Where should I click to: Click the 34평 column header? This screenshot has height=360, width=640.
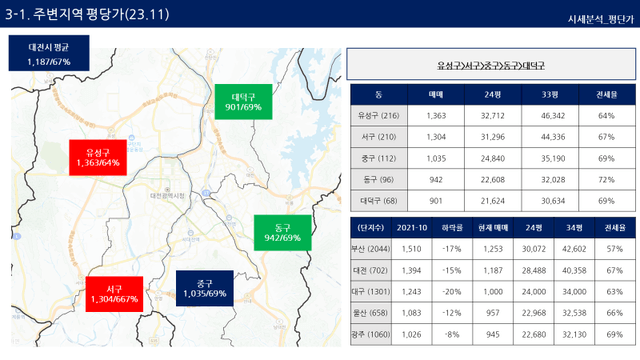coord(574,228)
